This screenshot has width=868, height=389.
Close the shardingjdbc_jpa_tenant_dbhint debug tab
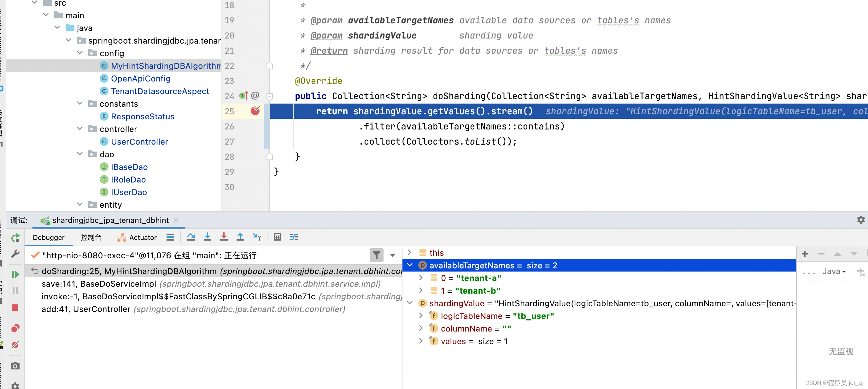176,220
